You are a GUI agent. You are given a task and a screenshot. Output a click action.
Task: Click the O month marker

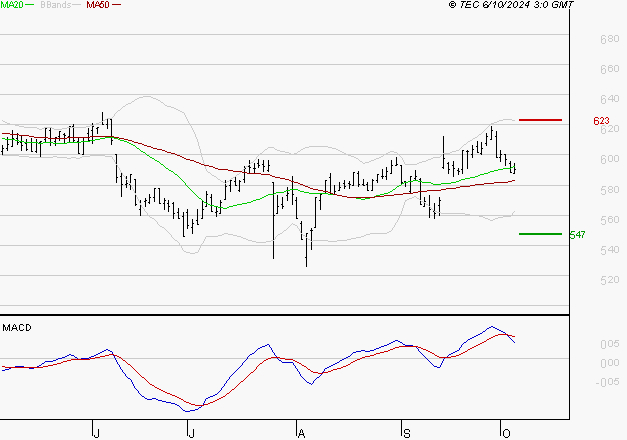(506, 434)
